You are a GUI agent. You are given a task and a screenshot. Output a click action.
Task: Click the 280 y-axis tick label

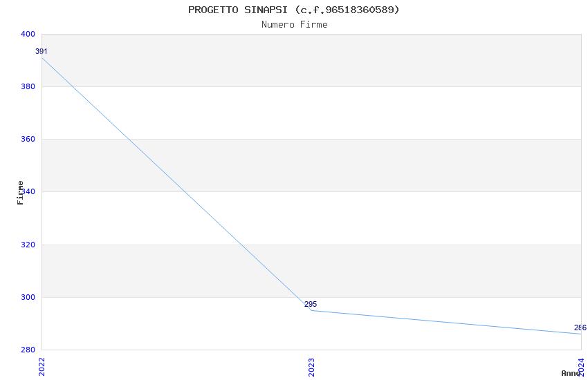28,350
